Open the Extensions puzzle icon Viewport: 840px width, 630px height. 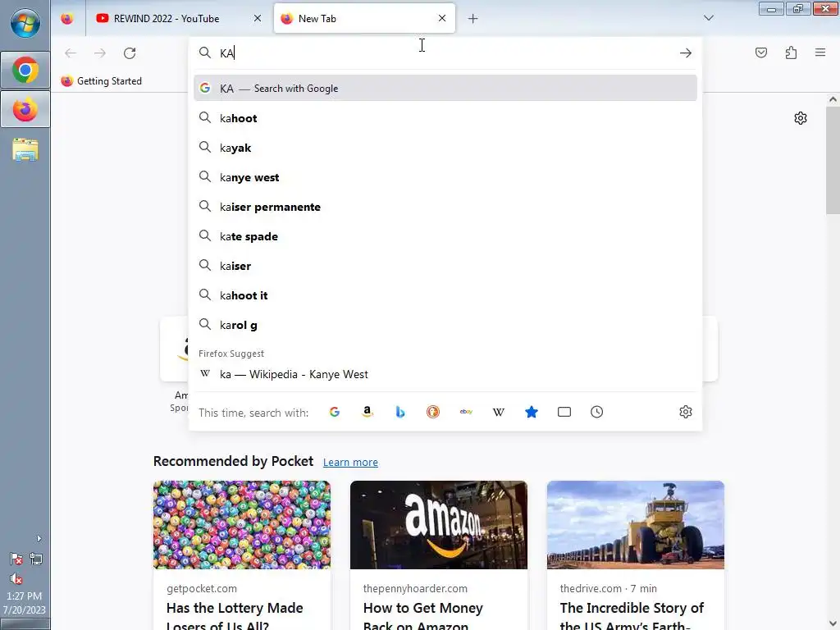click(792, 52)
